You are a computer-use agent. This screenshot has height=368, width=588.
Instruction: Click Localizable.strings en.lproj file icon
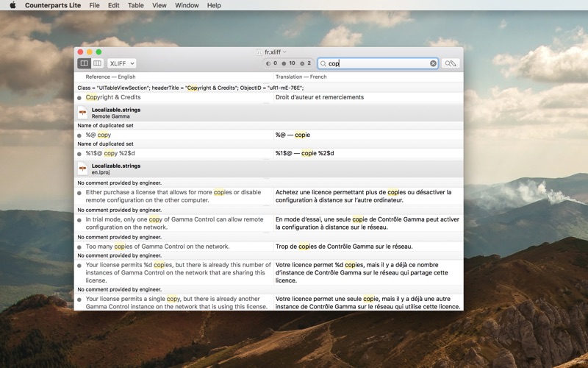[83, 169]
